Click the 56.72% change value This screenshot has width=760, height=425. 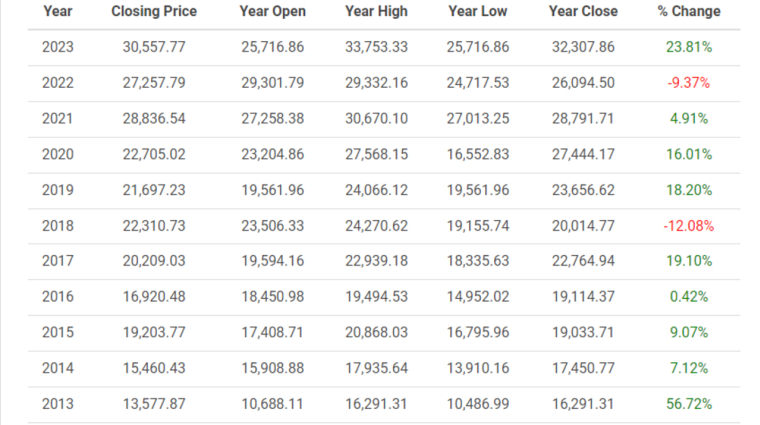687,404
